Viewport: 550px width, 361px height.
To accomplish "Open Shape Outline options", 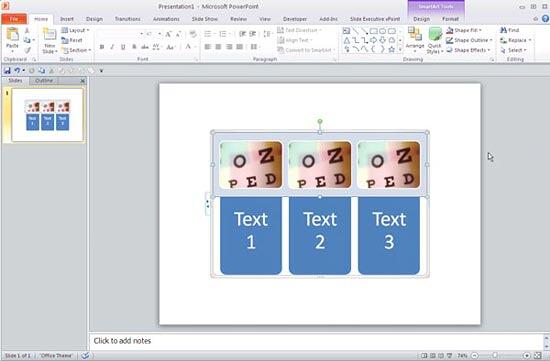I will pos(469,40).
